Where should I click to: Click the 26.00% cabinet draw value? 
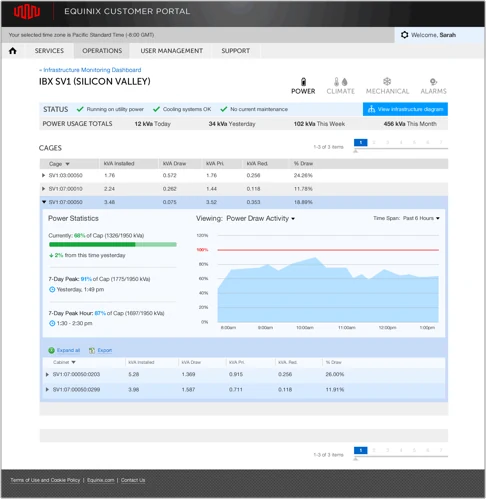pyautogui.click(x=335, y=374)
